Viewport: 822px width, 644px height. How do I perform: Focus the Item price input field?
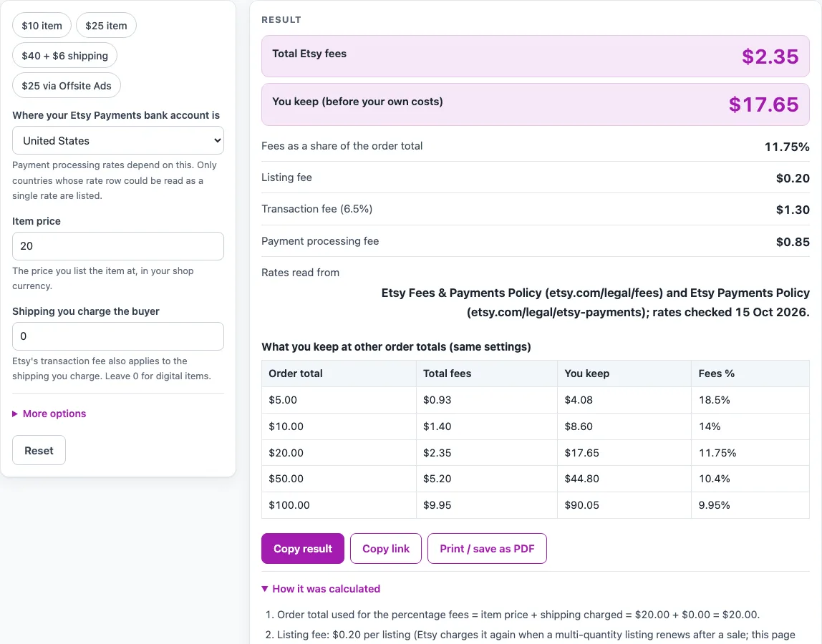point(118,246)
